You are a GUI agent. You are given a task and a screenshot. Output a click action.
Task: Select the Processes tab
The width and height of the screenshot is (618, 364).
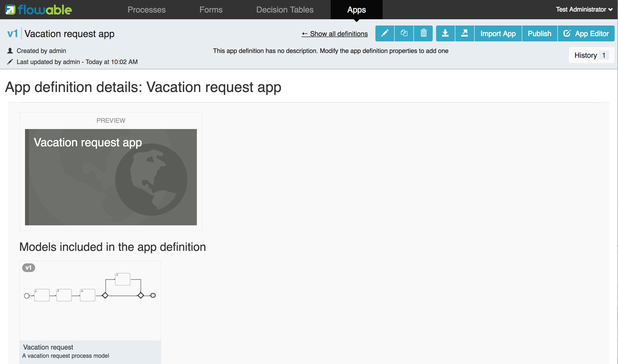pos(147,10)
